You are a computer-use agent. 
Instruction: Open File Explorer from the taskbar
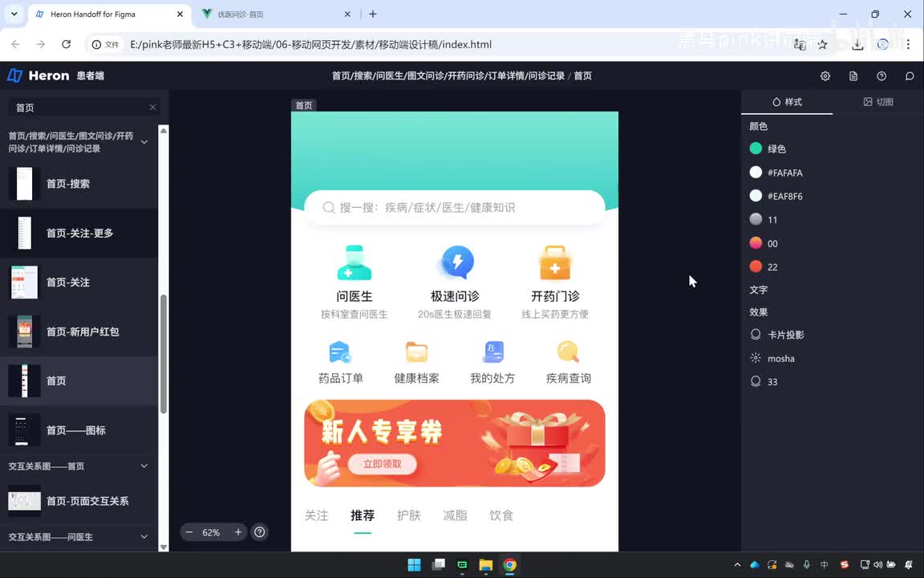tap(485, 564)
